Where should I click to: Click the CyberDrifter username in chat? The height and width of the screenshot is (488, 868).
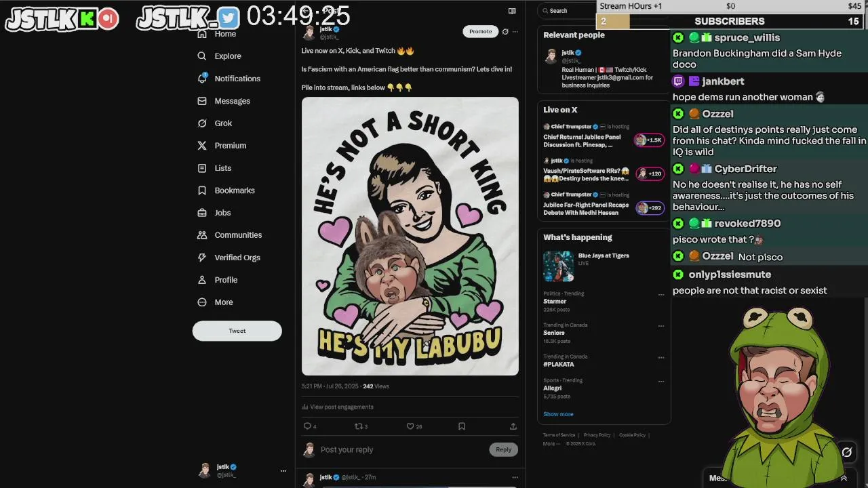[745, 169]
